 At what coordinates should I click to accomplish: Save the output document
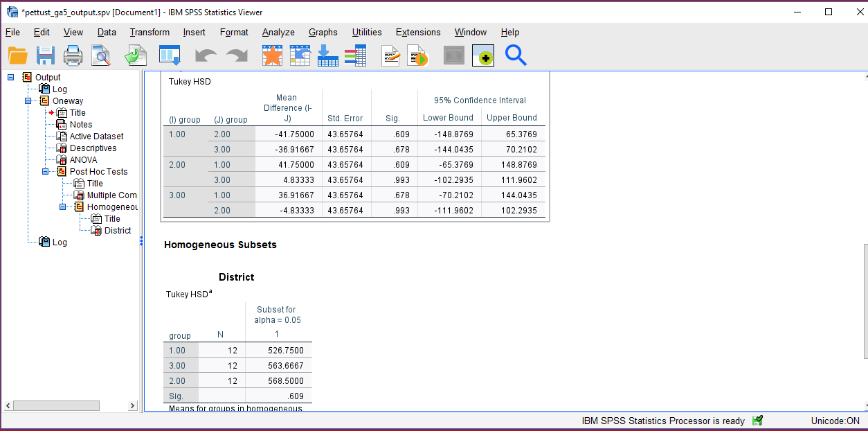(x=46, y=55)
